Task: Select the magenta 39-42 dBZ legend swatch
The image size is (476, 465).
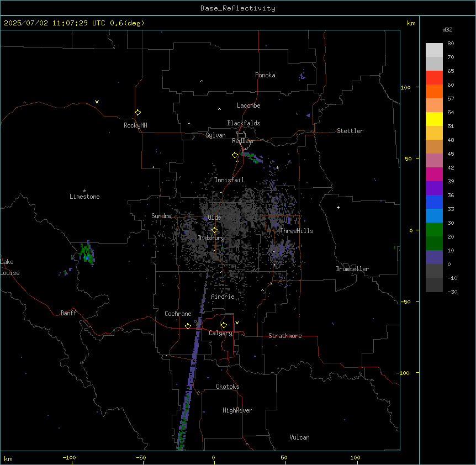Action: point(434,174)
